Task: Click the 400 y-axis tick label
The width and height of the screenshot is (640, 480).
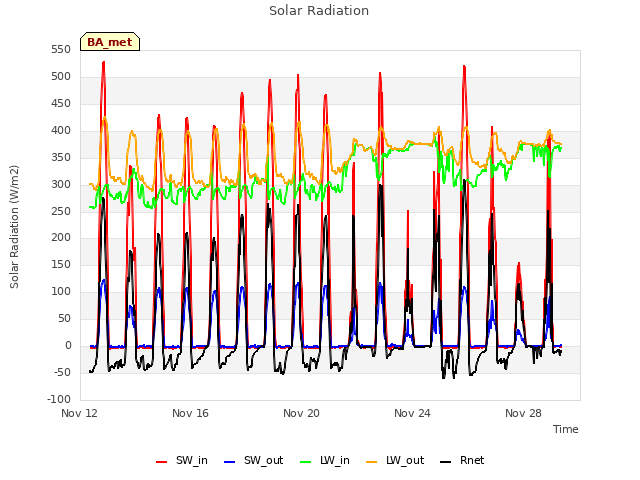Action: (x=61, y=131)
